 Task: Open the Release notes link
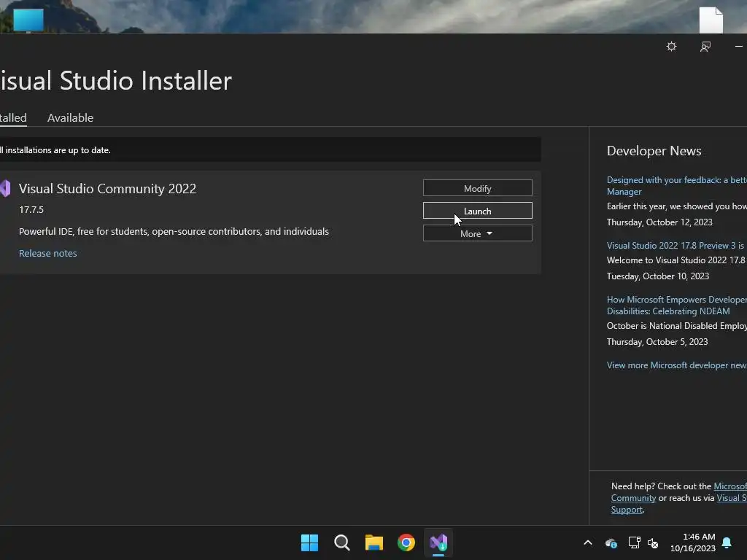pyautogui.click(x=47, y=253)
